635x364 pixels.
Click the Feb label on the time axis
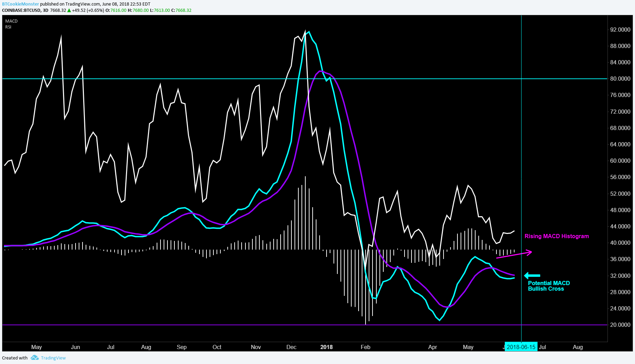tap(366, 347)
